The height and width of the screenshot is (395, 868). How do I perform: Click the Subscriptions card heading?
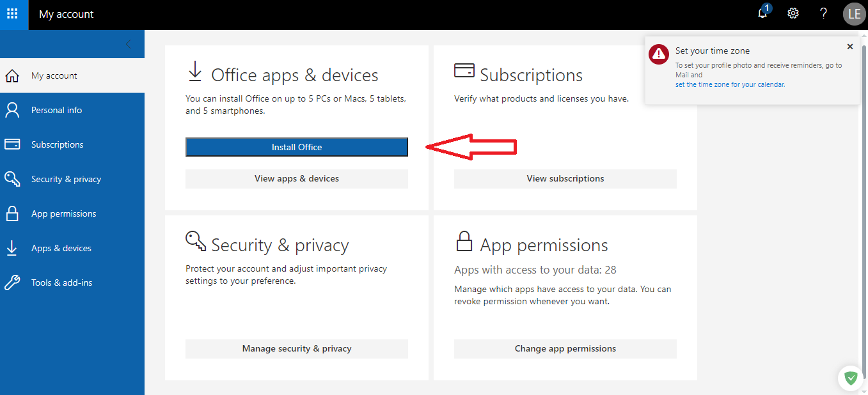pos(532,75)
